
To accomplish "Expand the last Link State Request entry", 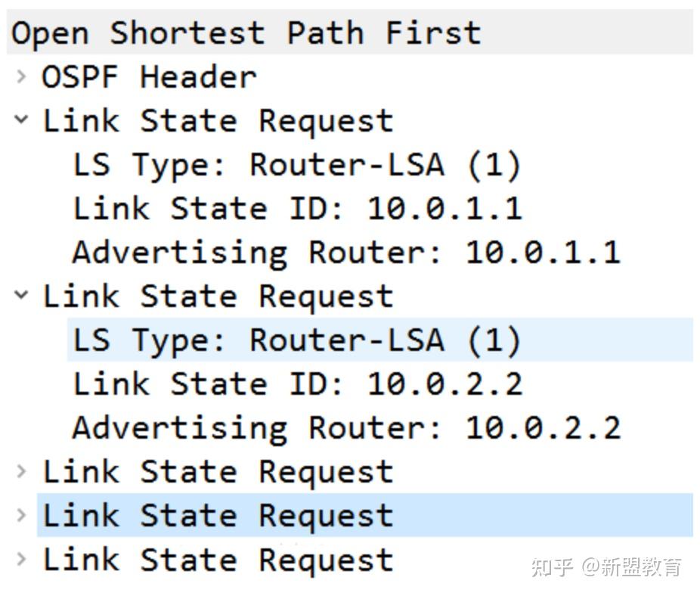I will [x=20, y=559].
